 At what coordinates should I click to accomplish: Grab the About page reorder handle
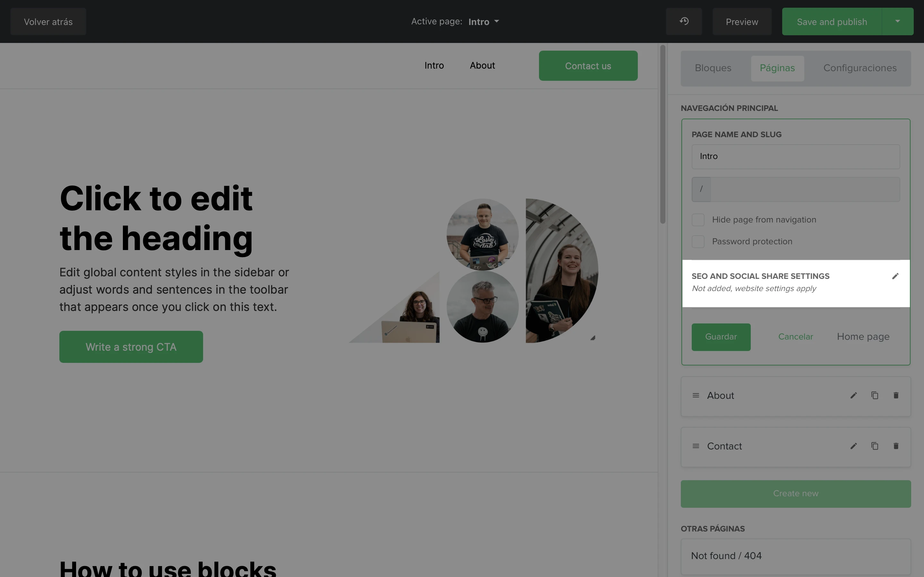point(696,395)
